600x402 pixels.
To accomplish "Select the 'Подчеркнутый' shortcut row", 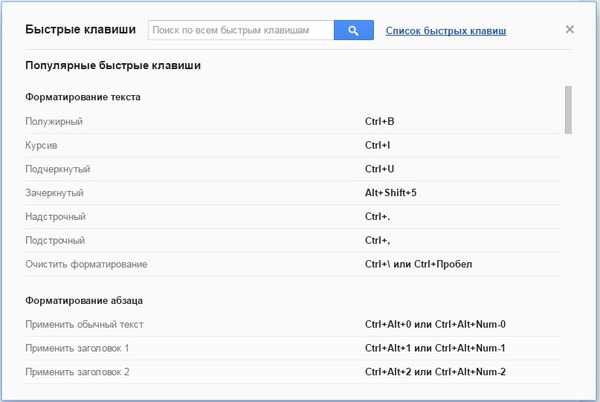I will 292,169.
